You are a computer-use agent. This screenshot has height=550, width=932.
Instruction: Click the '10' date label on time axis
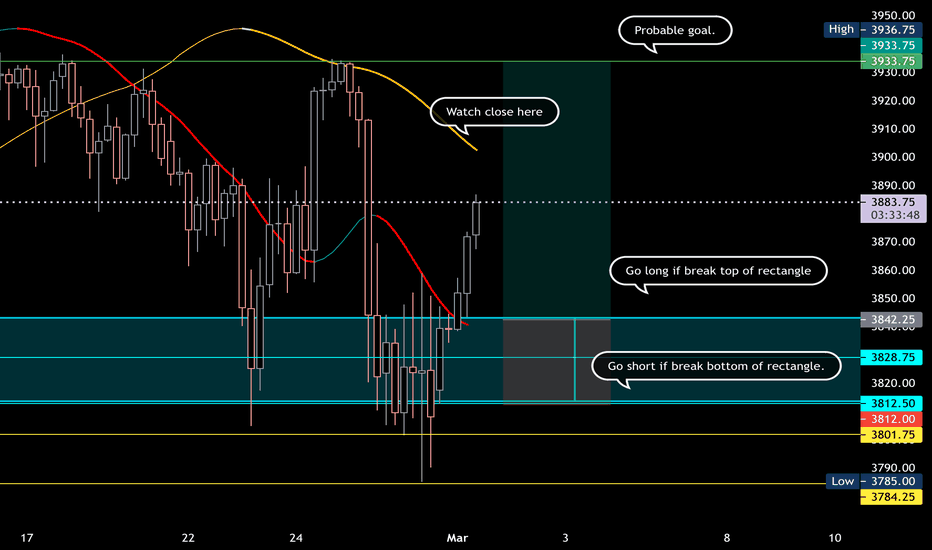pyautogui.click(x=835, y=538)
